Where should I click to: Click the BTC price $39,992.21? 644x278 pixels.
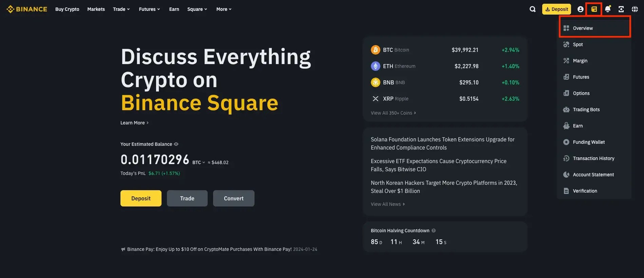[465, 50]
